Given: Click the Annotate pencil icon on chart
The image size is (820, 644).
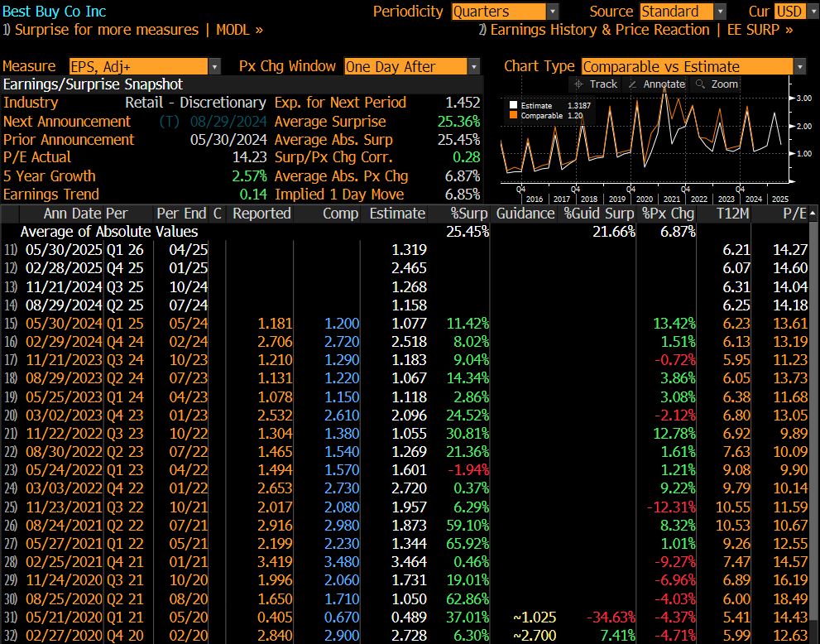Looking at the screenshot, I should click(632, 84).
